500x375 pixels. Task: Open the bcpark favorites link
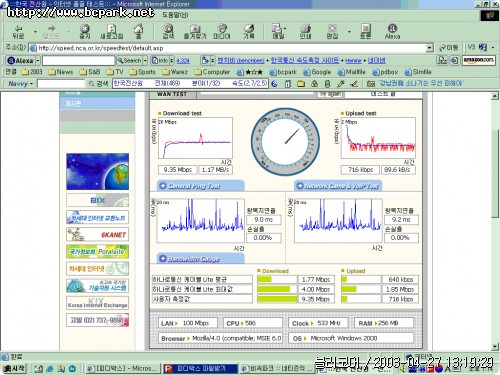pos(283,72)
